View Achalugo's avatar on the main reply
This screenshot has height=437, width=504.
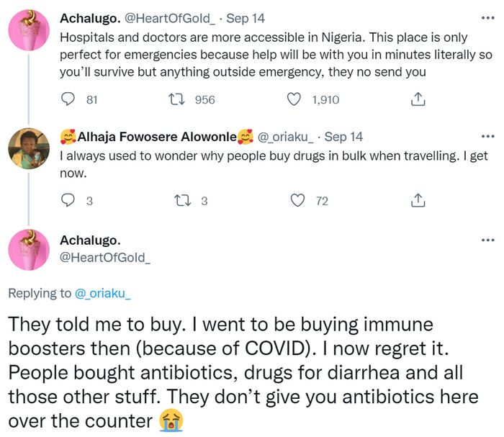point(29,250)
